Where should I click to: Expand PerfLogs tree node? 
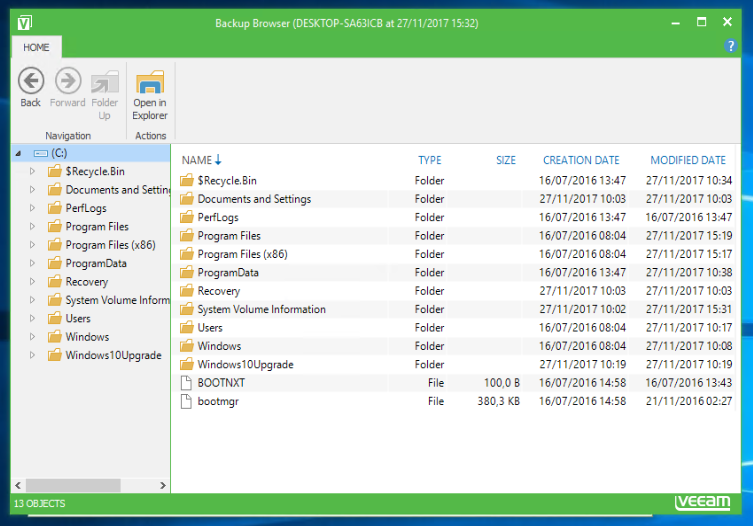pos(32,208)
